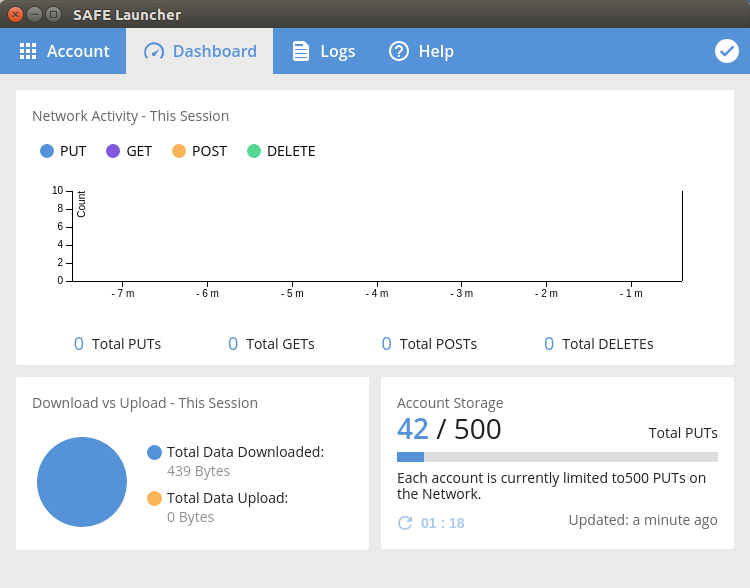
Task: Click the - 7 m axis label
Action: pyautogui.click(x=123, y=293)
